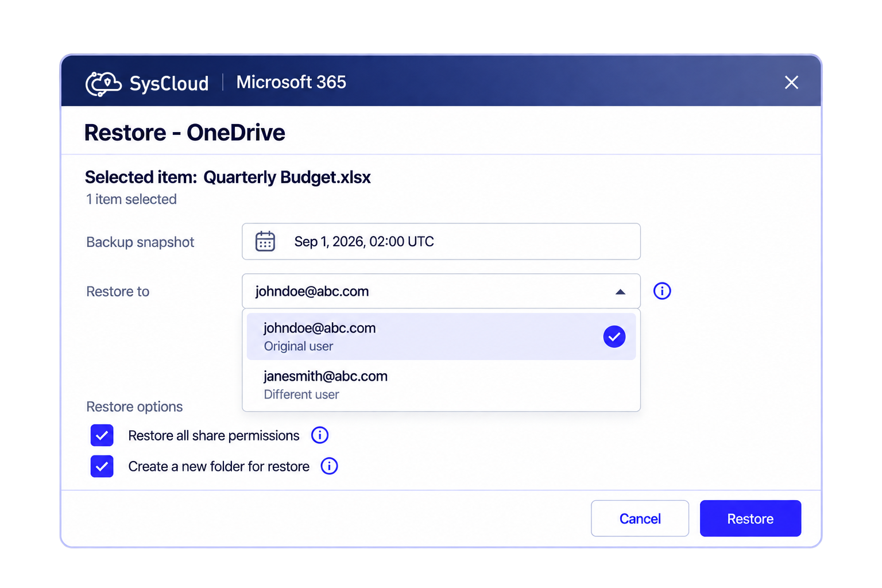
Task: Show info next to Restore to field
Action: pyautogui.click(x=662, y=291)
